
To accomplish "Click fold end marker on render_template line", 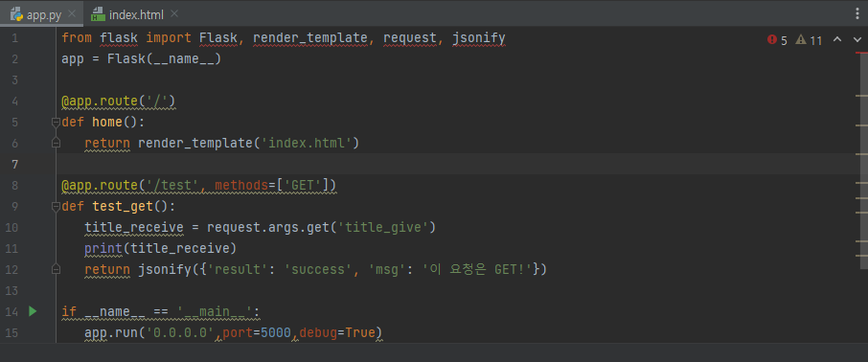I will (56, 143).
